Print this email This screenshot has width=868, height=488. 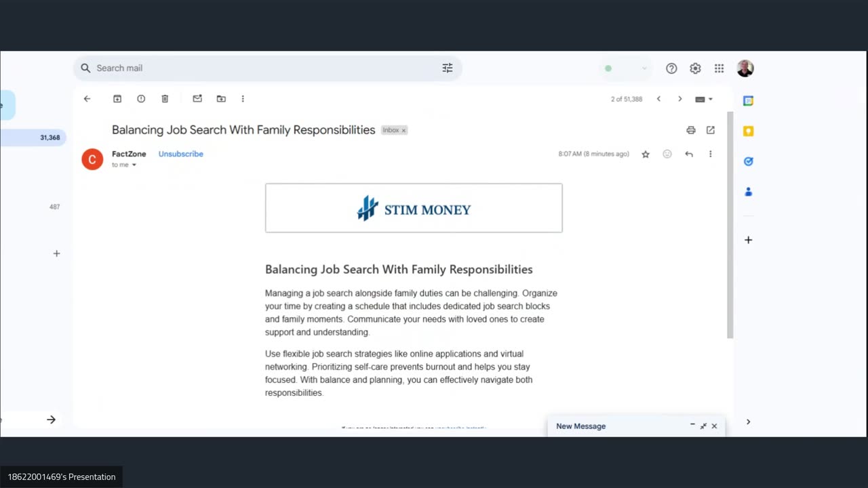tap(691, 130)
